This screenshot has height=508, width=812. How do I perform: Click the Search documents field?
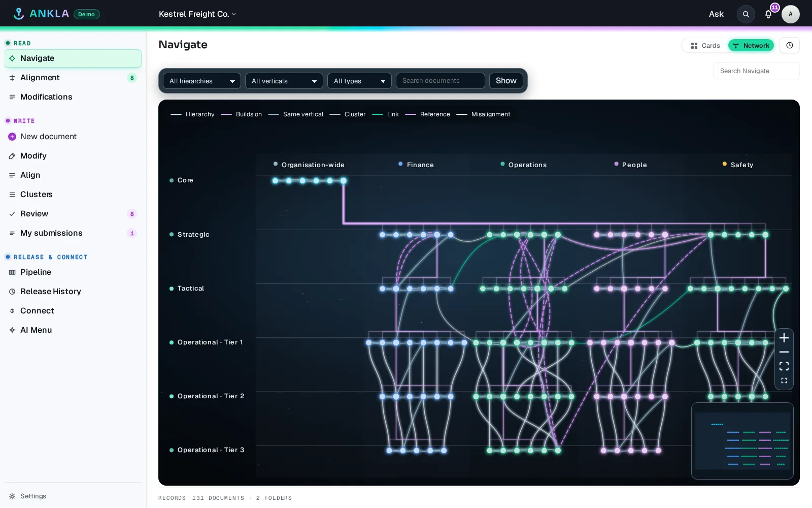point(441,81)
